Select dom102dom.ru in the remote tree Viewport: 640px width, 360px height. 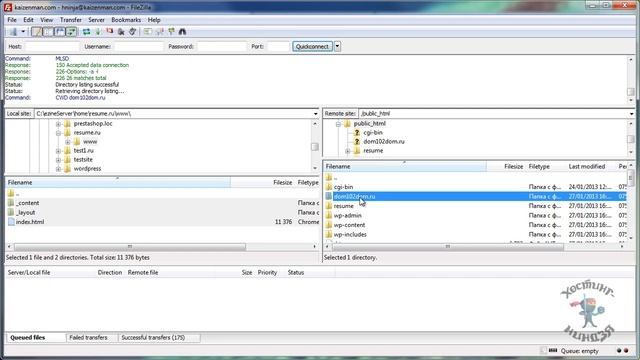click(384, 142)
